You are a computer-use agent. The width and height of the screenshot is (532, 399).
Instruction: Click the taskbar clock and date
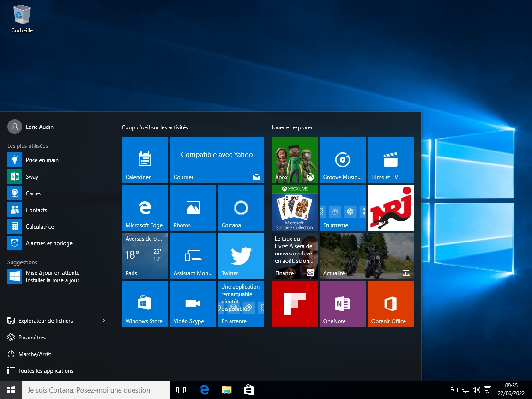tap(511, 389)
